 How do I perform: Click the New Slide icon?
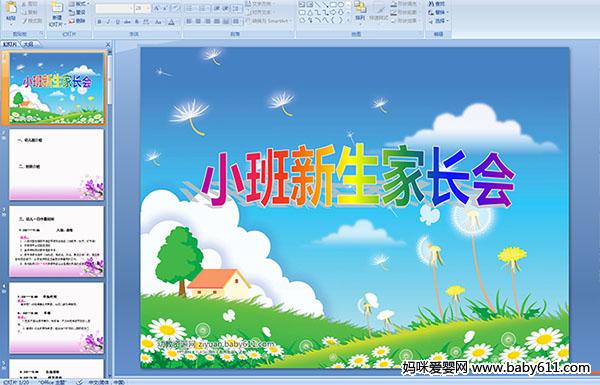pyautogui.click(x=57, y=8)
